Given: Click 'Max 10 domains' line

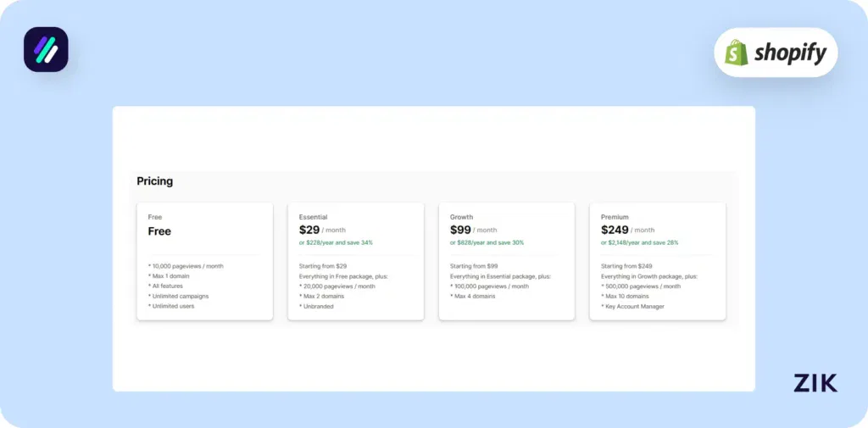Looking at the screenshot, I should tap(625, 297).
